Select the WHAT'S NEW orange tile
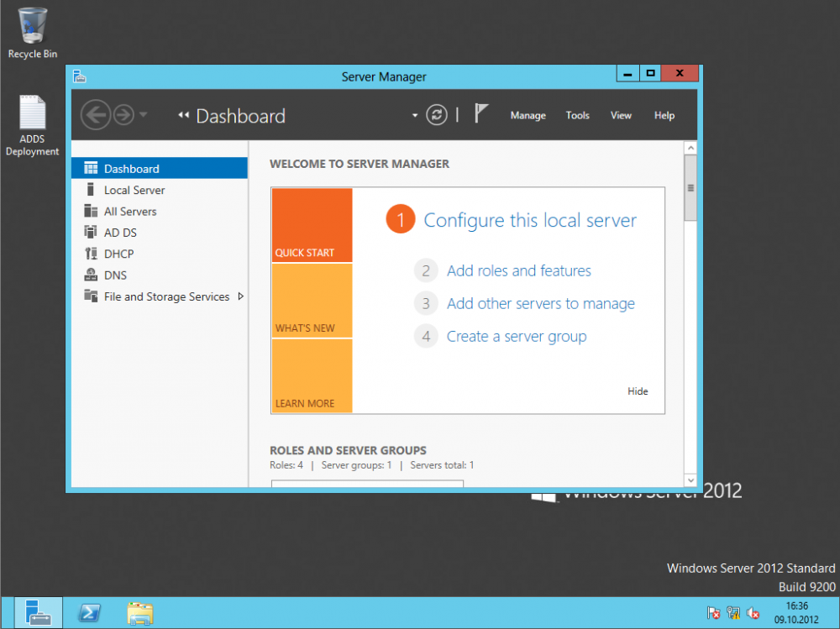The image size is (840, 629). (x=312, y=301)
